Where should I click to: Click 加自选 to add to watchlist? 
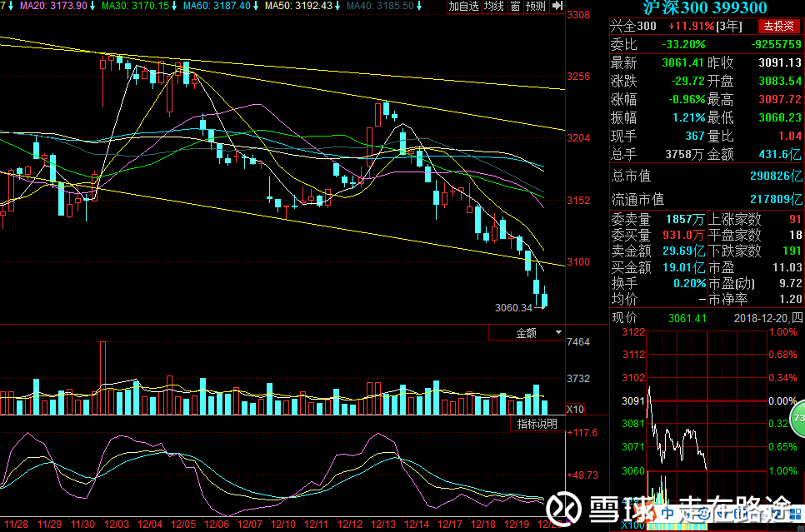463,6
